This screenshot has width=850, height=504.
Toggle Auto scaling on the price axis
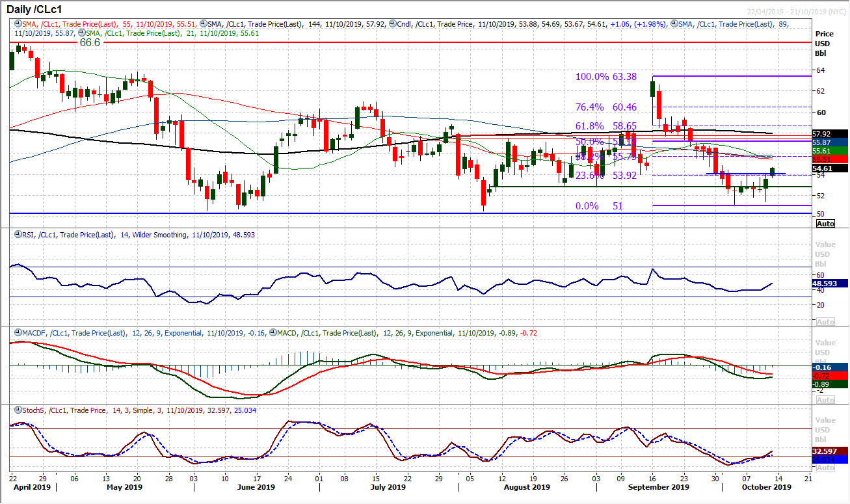click(825, 223)
